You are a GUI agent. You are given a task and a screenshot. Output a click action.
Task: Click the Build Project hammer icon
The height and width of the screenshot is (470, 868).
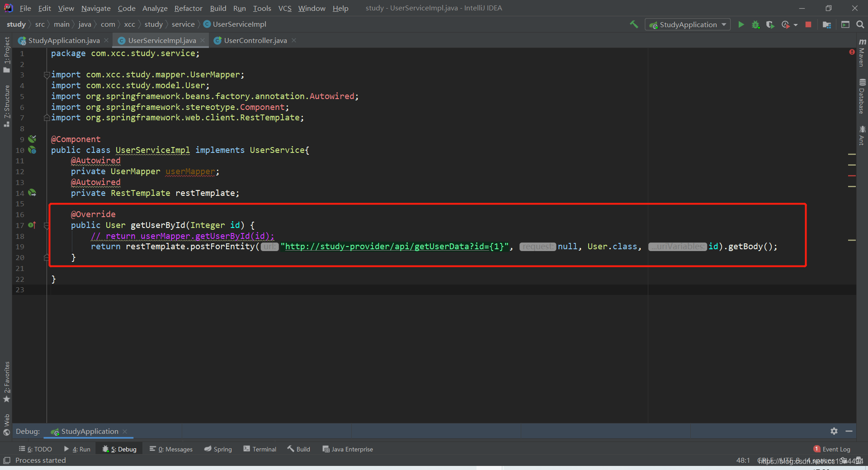coord(634,24)
